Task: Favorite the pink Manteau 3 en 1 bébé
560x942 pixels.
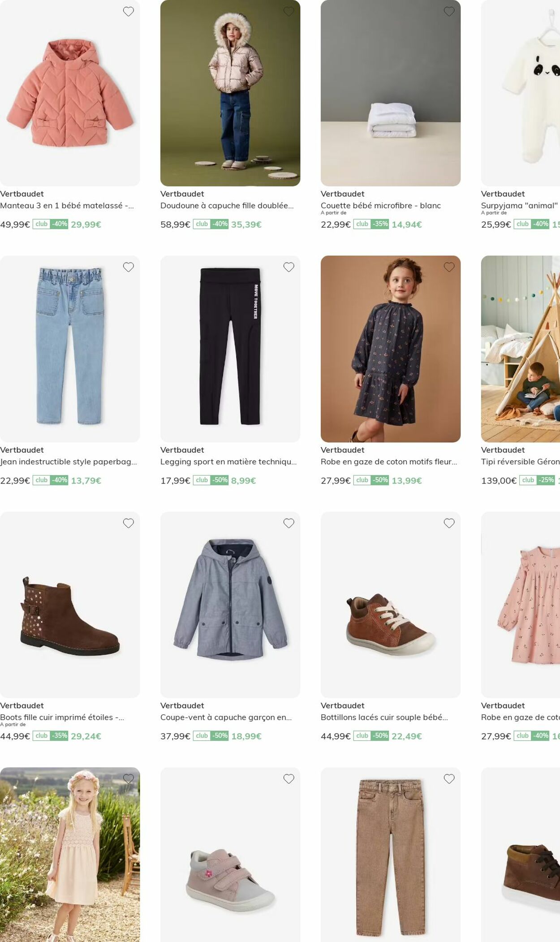Action: click(129, 12)
